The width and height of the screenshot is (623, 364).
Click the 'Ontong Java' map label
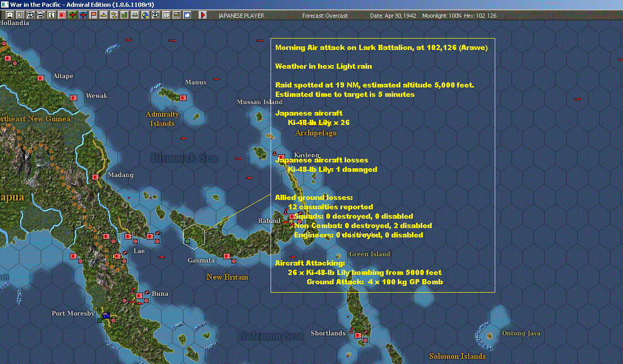tap(521, 333)
